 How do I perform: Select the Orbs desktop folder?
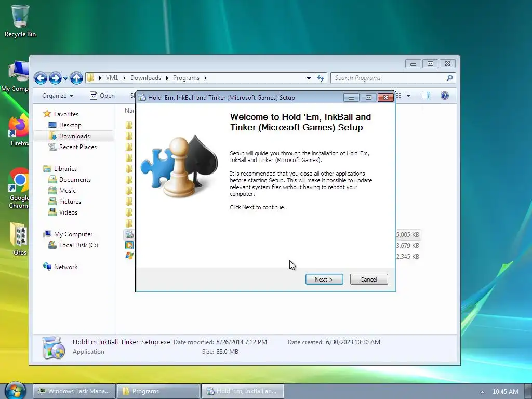19,238
